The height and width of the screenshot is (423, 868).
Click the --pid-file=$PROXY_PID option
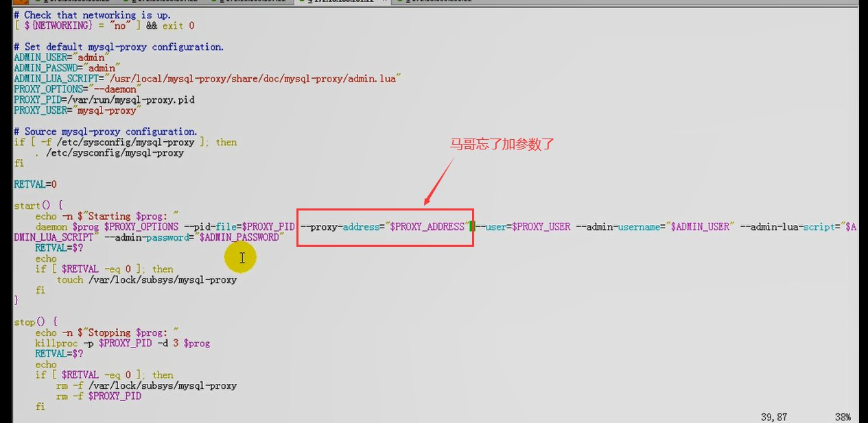(x=239, y=226)
